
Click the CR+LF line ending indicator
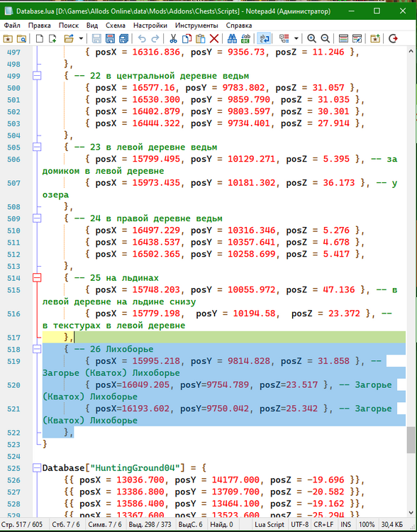pyautogui.click(x=323, y=524)
